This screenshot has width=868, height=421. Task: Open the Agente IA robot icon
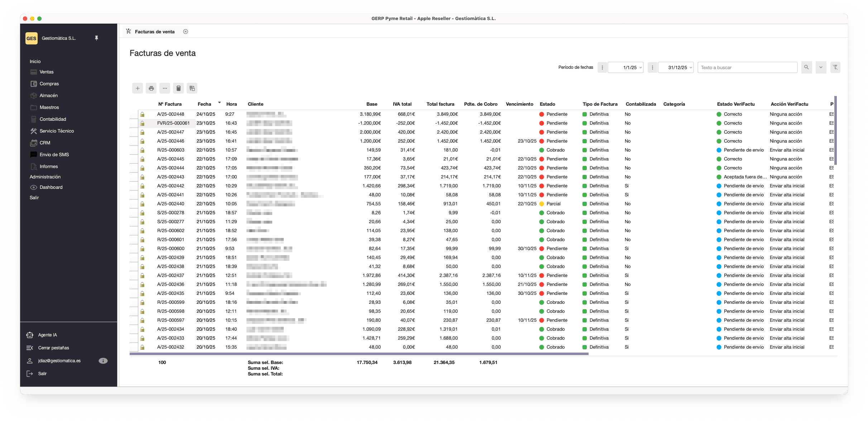point(30,335)
